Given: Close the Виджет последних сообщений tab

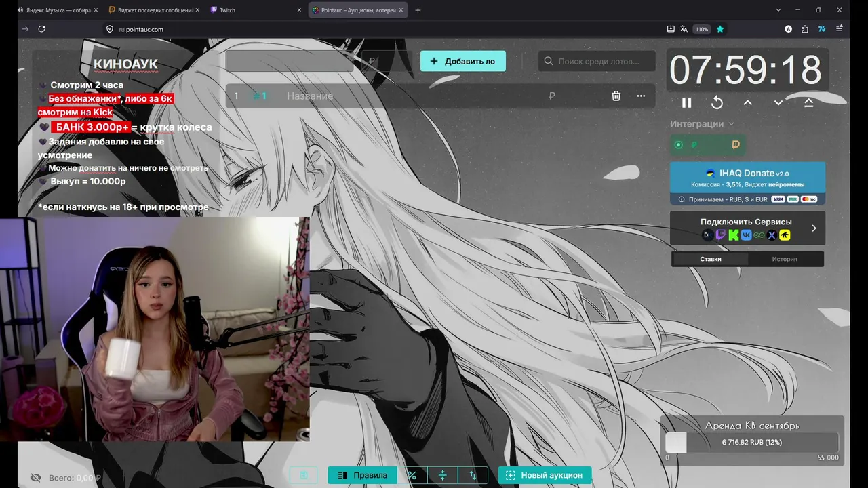Looking at the screenshot, I should click(x=197, y=10).
